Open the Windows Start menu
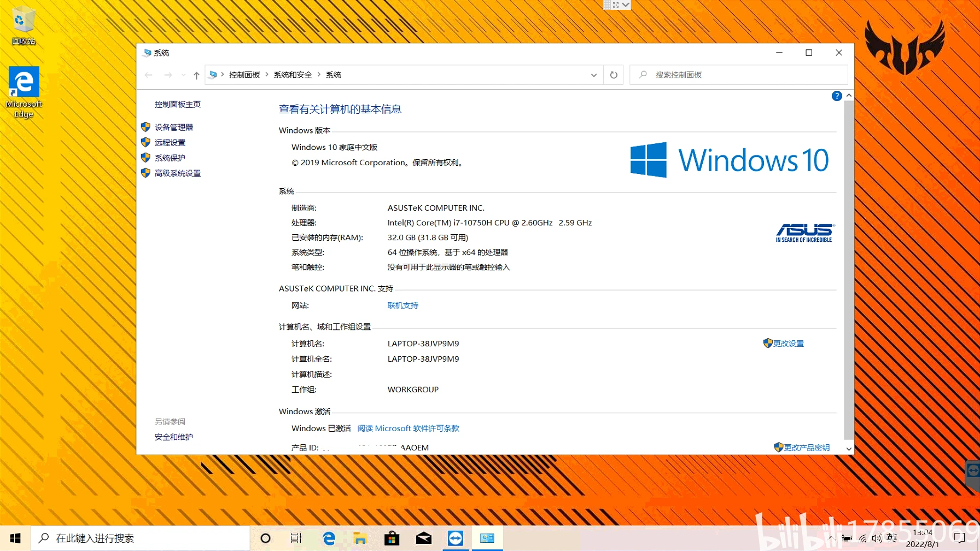 [15, 538]
